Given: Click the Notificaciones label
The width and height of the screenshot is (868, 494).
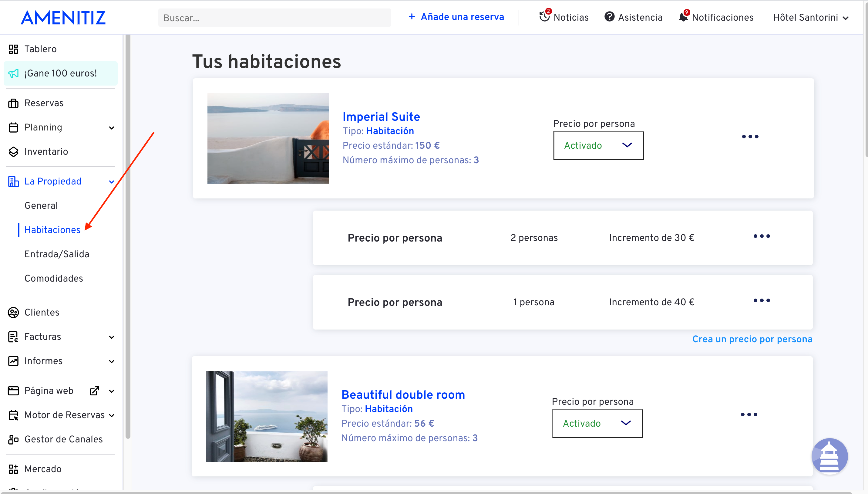Looking at the screenshot, I should pyautogui.click(x=722, y=18).
